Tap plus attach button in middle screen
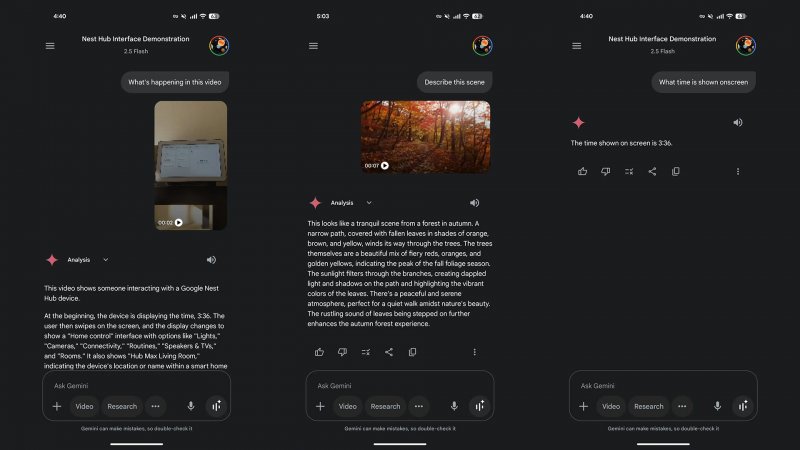The height and width of the screenshot is (450, 800). click(x=320, y=407)
